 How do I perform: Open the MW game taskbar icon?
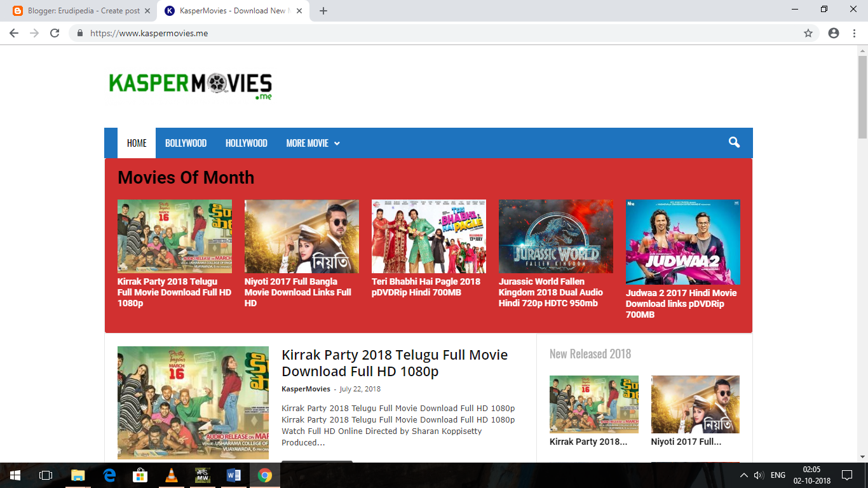tap(203, 475)
